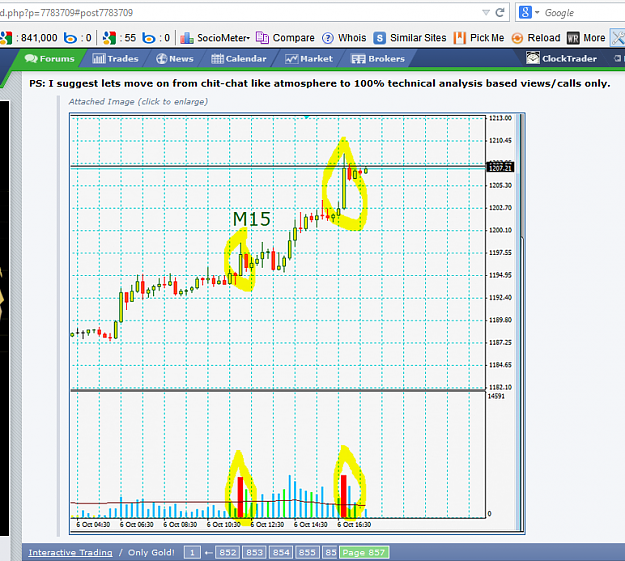Viewport: 625px width, 561px height.
Task: Click the browser reload arrow in address bar
Action: (x=499, y=12)
